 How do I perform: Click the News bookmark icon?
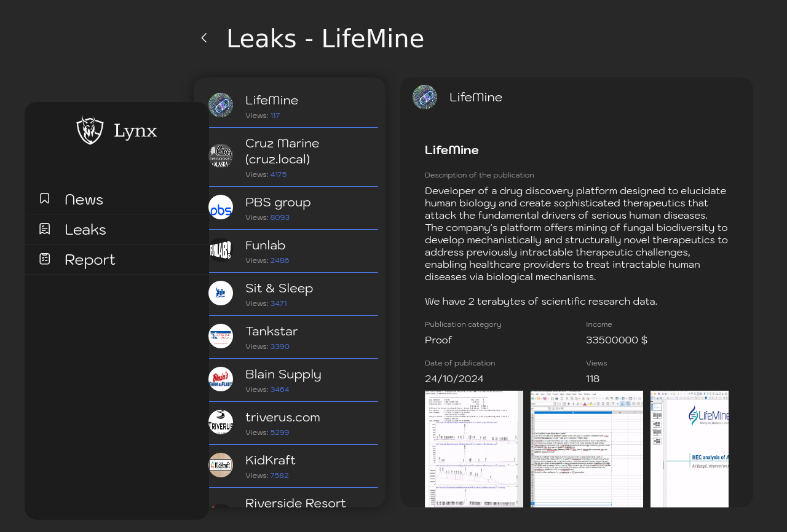45,198
